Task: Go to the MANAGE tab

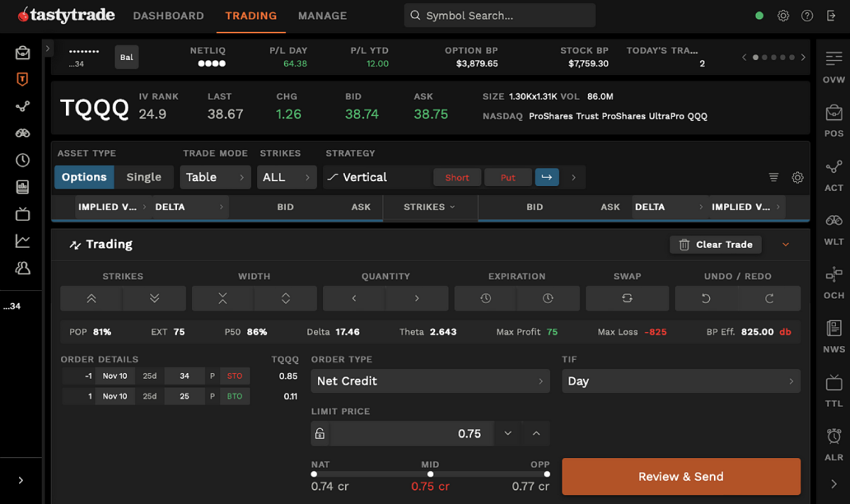Action: coord(322,16)
